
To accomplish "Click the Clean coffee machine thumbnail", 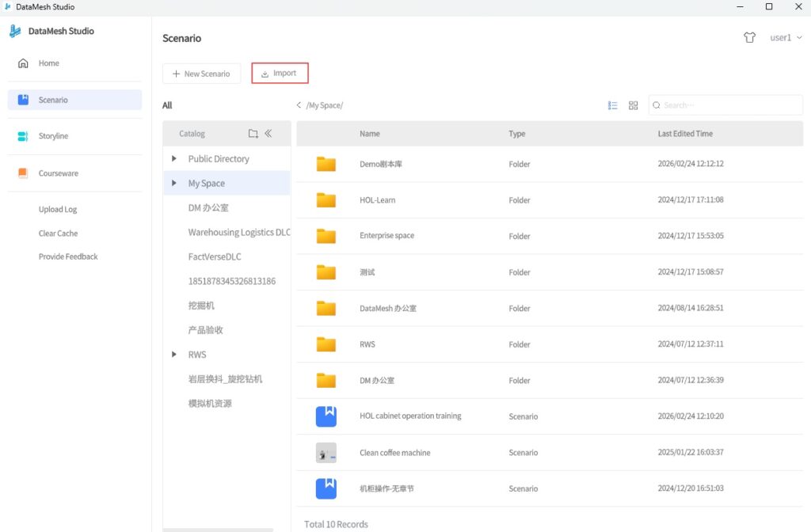I will 326,453.
